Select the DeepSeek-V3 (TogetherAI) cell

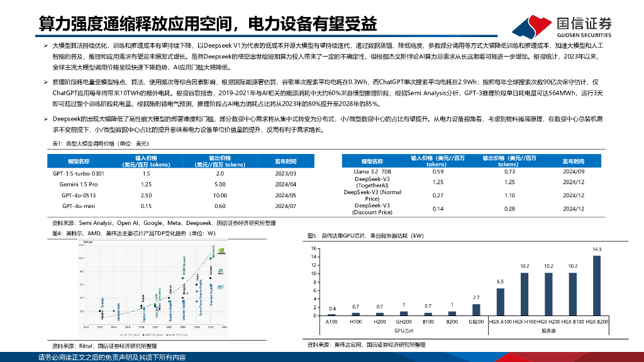click(372, 182)
